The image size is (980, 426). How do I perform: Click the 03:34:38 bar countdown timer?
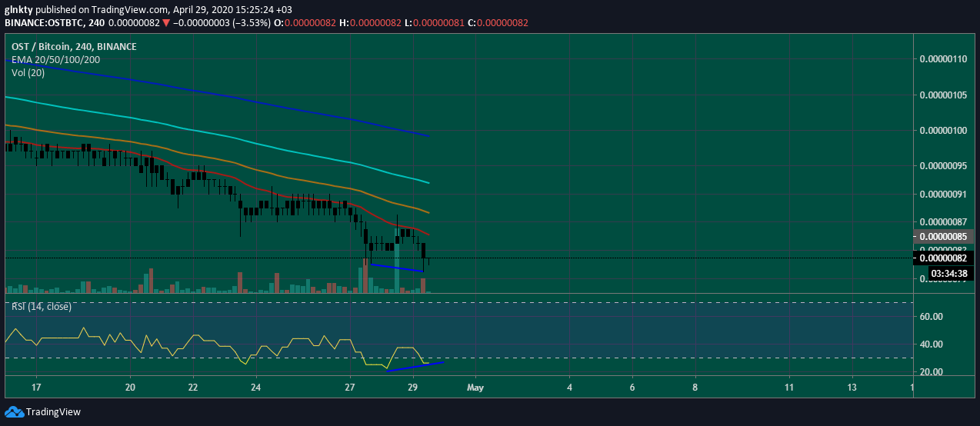point(948,273)
